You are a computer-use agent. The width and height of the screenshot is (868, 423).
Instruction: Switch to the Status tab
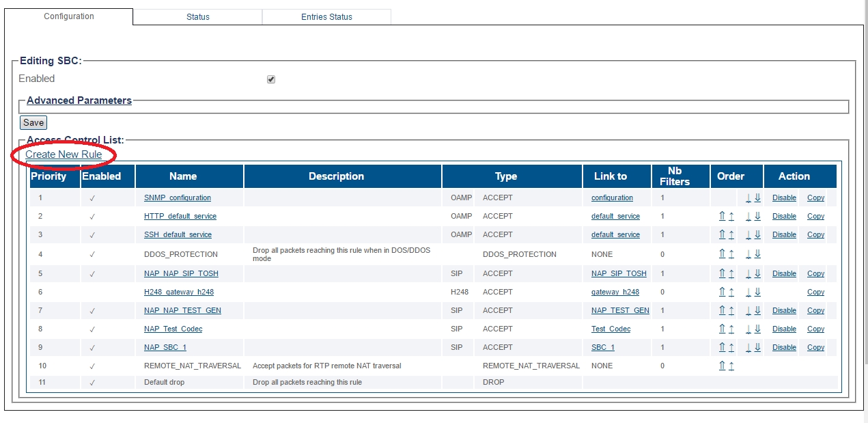pyautogui.click(x=197, y=17)
